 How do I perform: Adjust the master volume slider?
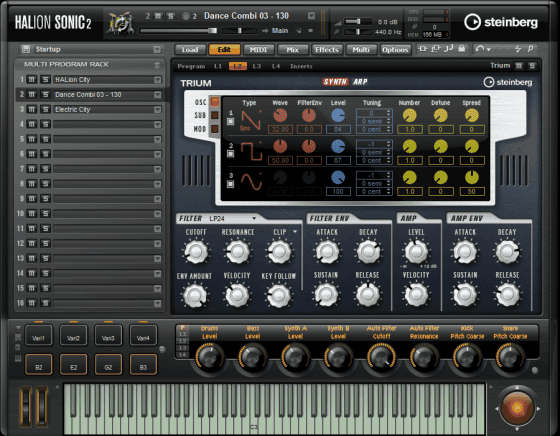[x=358, y=22]
